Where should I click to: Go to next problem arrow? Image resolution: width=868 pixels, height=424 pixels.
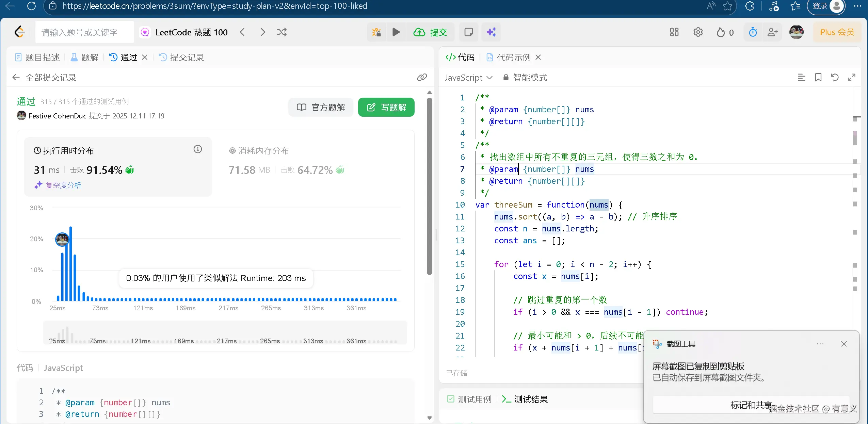(262, 32)
